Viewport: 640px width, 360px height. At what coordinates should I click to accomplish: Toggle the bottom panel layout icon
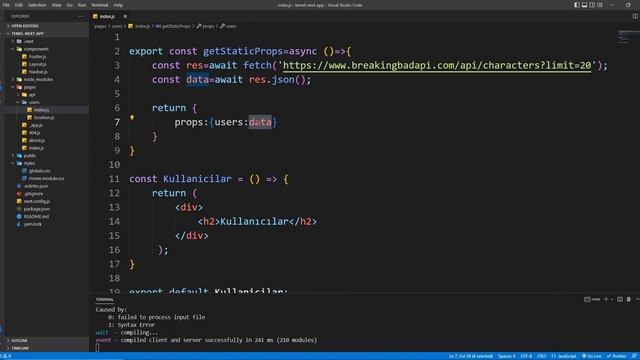[584, 5]
